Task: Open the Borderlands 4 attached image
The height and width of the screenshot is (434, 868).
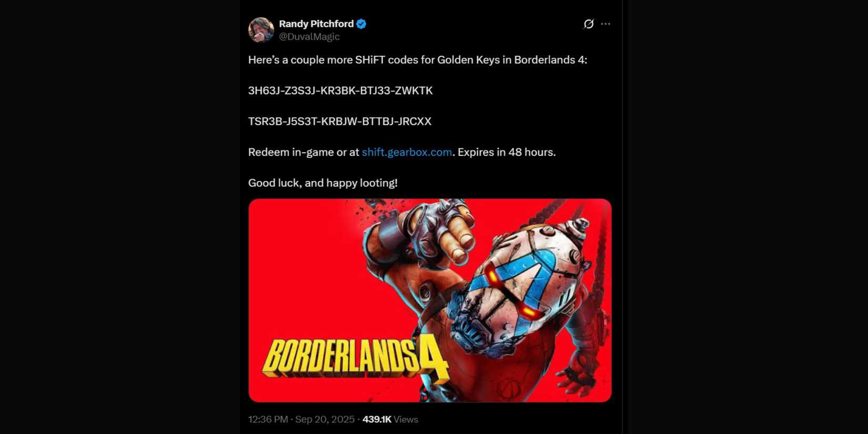Action: tap(430, 300)
